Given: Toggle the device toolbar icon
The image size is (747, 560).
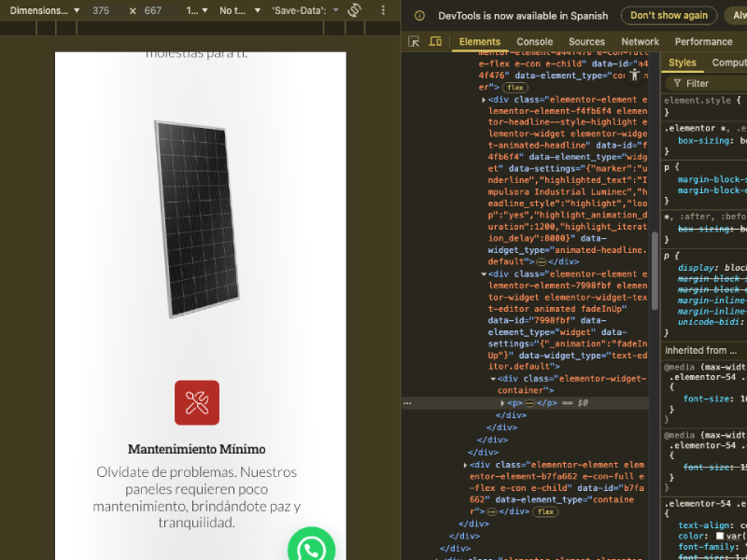Looking at the screenshot, I should point(435,41).
